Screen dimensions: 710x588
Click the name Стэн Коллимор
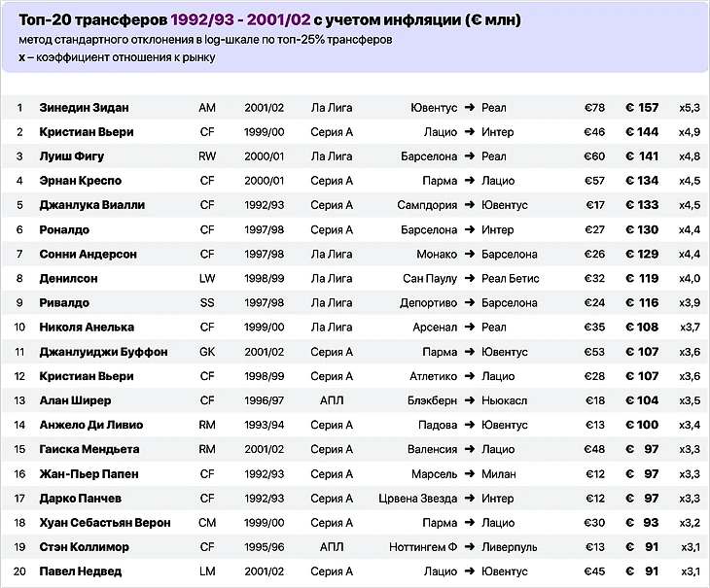[85, 547]
